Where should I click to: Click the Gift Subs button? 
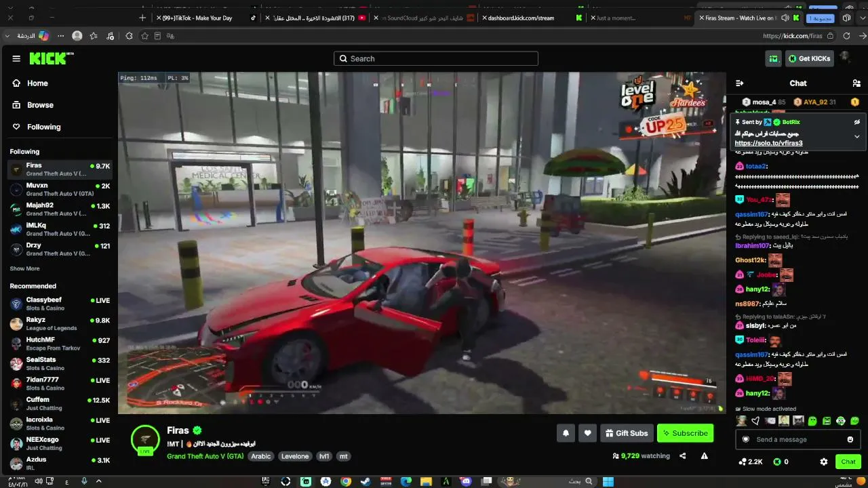point(627,433)
